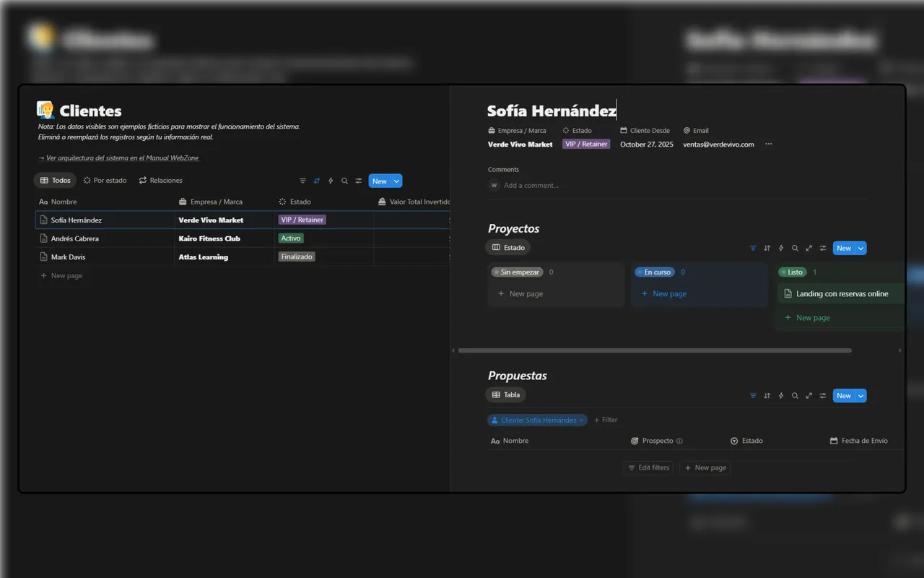This screenshot has height=578, width=924.
Task: Open the En curso group label
Action: click(655, 272)
